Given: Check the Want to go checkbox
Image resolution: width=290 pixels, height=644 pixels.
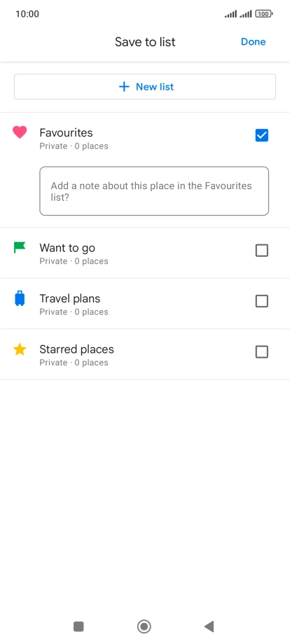Looking at the screenshot, I should click(262, 251).
